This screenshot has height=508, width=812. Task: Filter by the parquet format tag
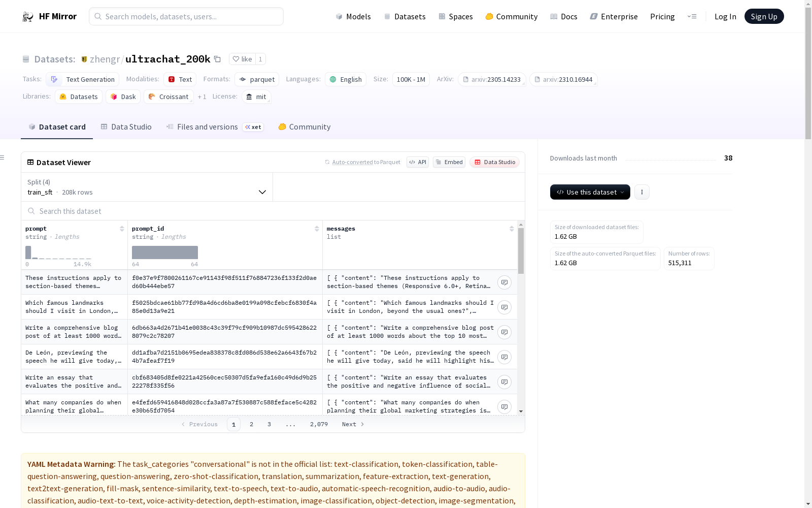257,79
